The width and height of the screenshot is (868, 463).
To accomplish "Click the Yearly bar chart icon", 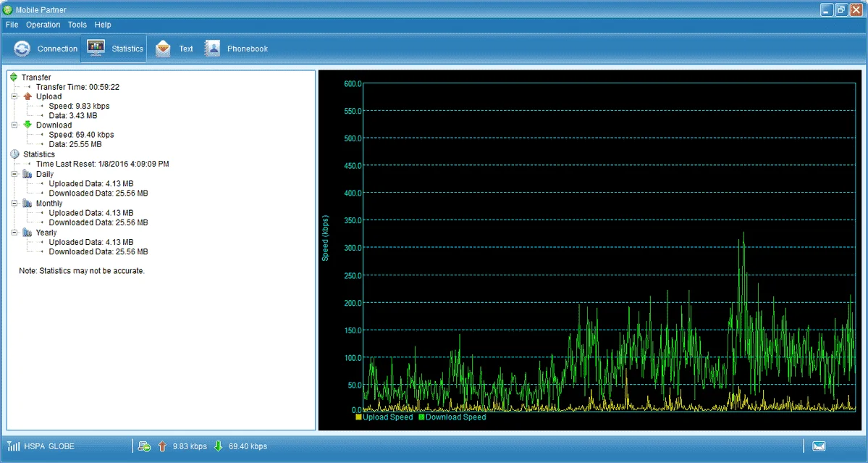I will click(x=27, y=233).
